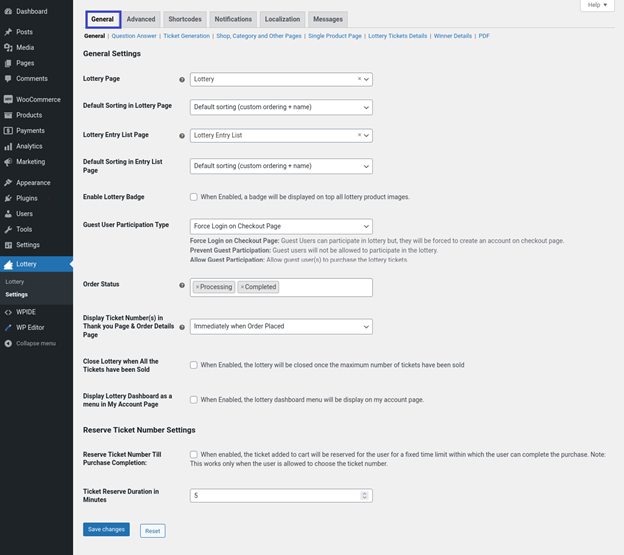Open the Messages tab
This screenshot has width=624, height=555.
point(328,19)
